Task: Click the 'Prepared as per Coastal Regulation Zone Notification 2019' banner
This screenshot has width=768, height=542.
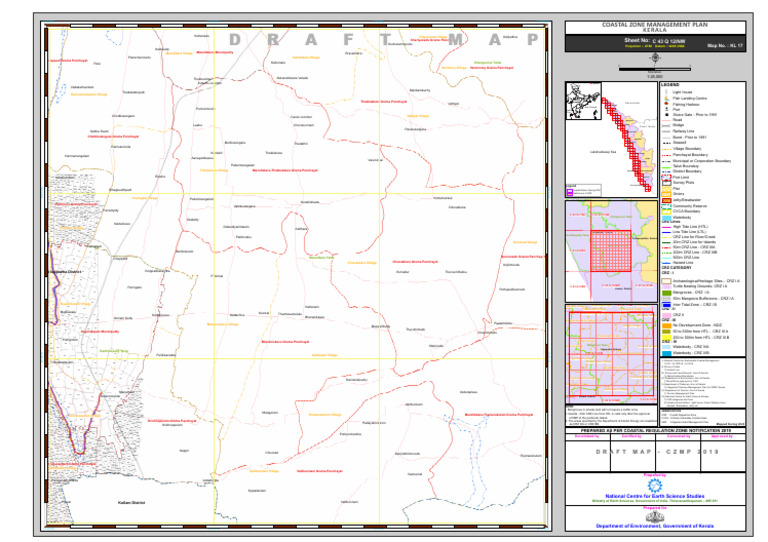Action: point(655,431)
